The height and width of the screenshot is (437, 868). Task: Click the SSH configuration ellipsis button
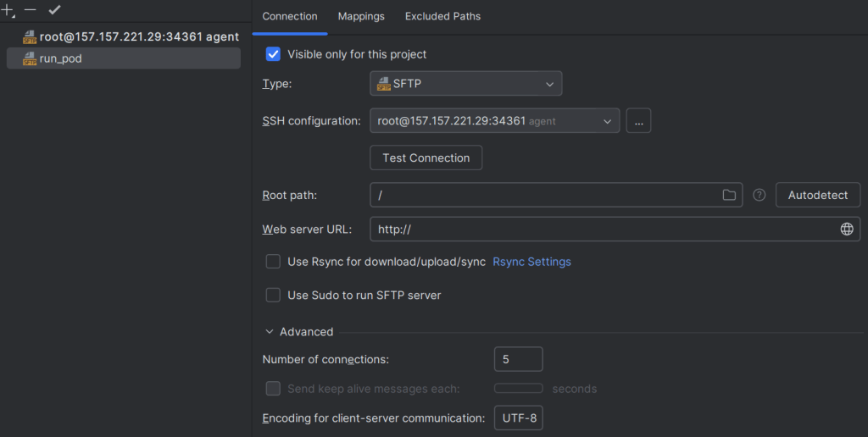(x=638, y=121)
